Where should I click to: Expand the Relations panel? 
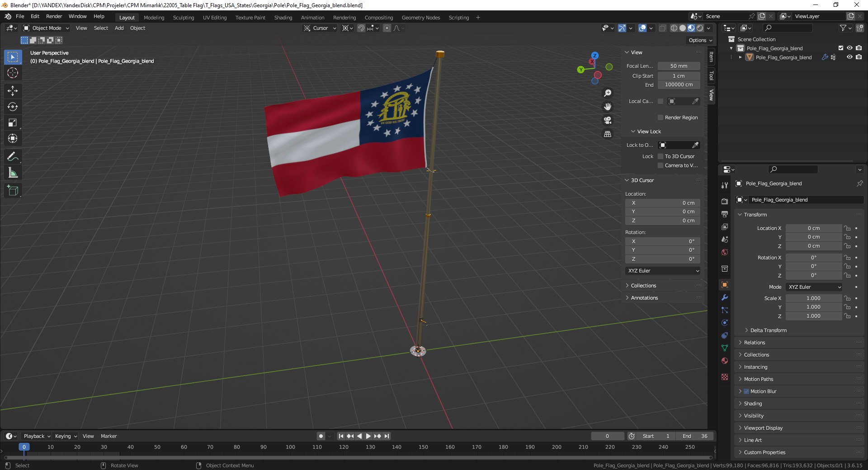(x=754, y=343)
